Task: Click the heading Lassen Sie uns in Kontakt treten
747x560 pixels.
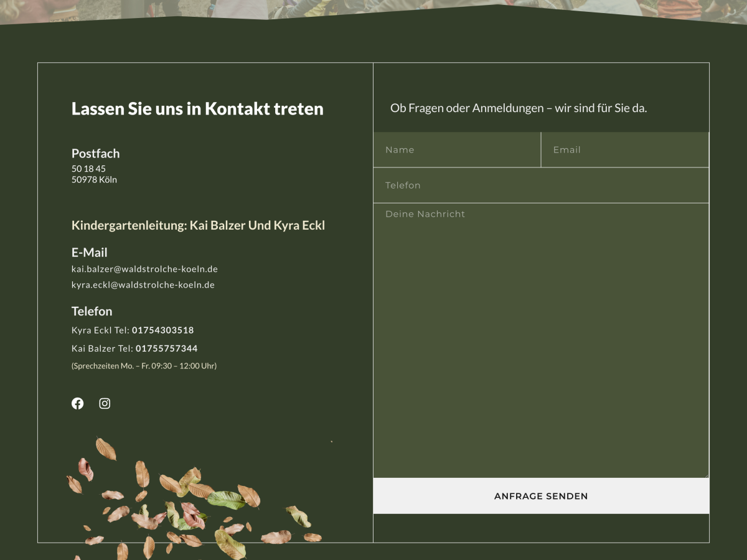Action: tap(197, 109)
